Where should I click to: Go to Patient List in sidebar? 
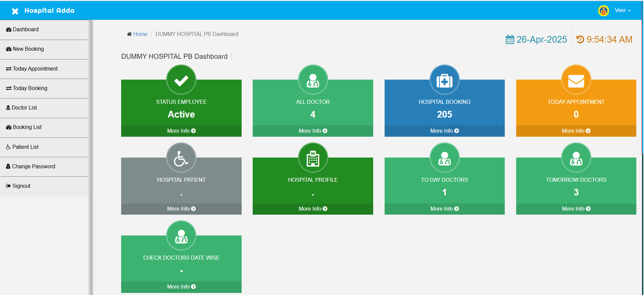point(25,147)
